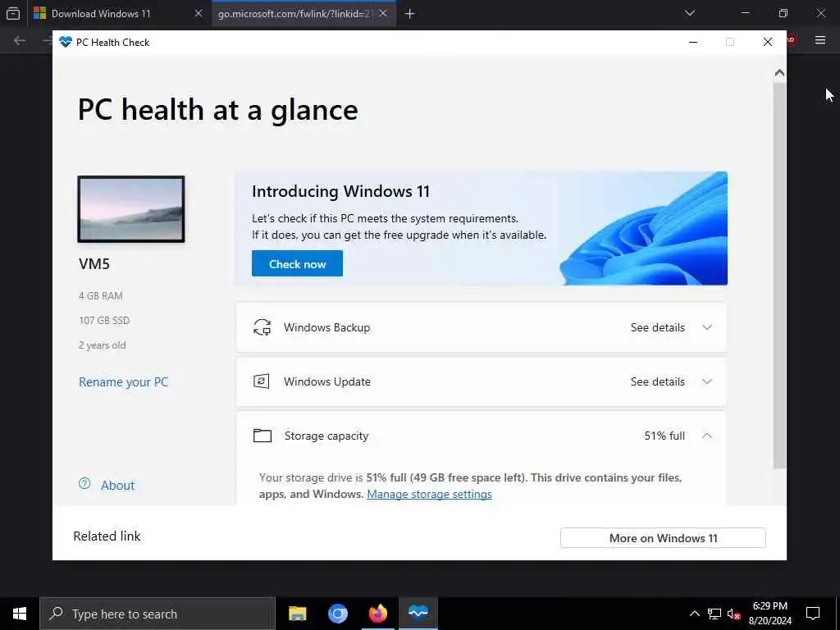This screenshot has height=630, width=840.
Task: Click the Introducing Windows 11 heading
Action: 340,191
